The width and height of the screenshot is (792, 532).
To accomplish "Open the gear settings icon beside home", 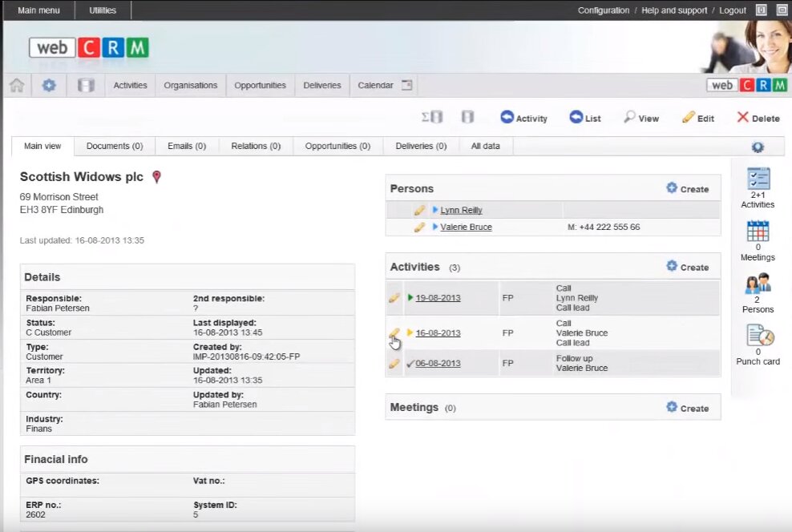I will pos(49,86).
